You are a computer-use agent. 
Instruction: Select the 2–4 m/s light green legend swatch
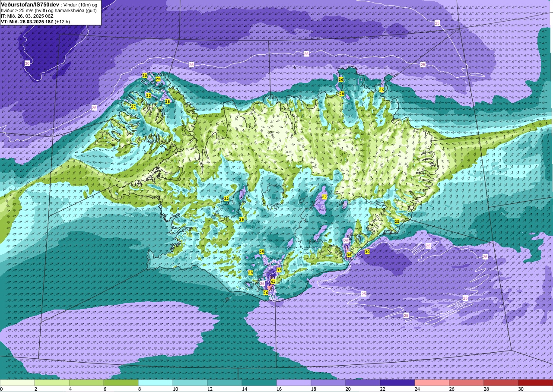tap(52, 383)
